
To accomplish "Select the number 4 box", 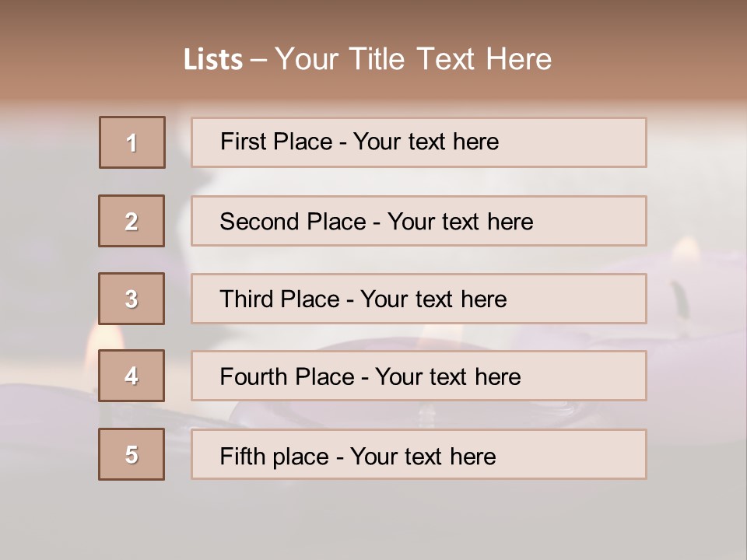I will tap(132, 376).
